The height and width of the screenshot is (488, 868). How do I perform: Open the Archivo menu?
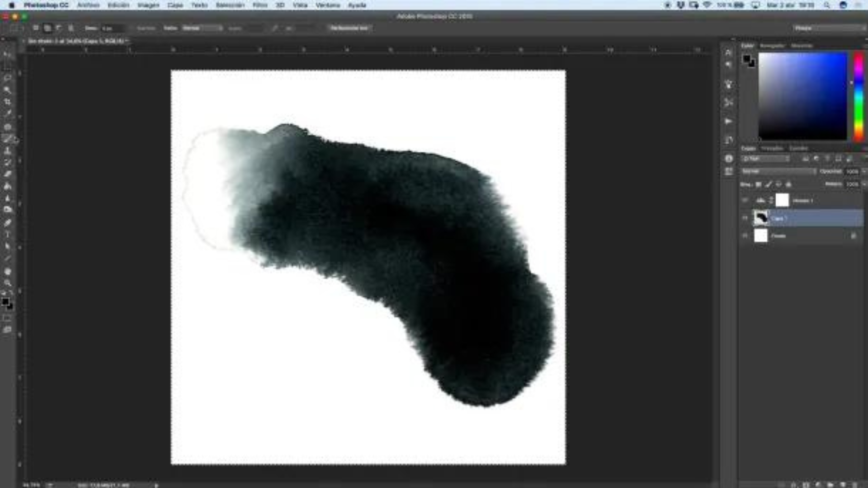88,5
